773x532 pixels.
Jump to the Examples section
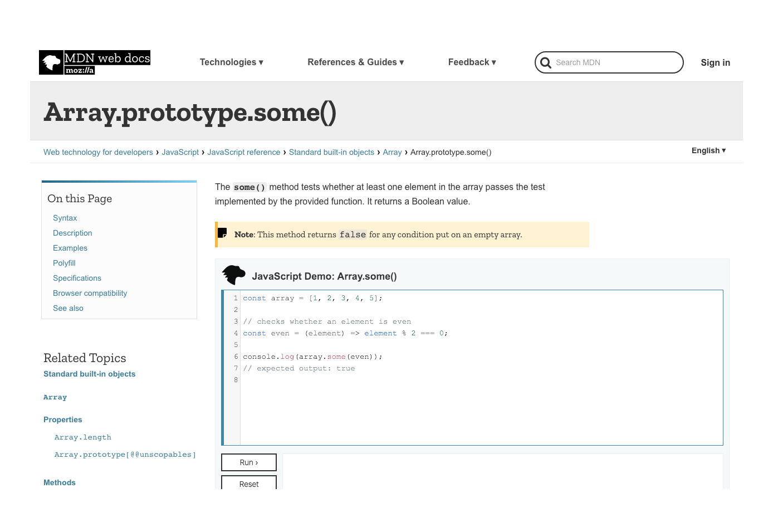tap(70, 248)
